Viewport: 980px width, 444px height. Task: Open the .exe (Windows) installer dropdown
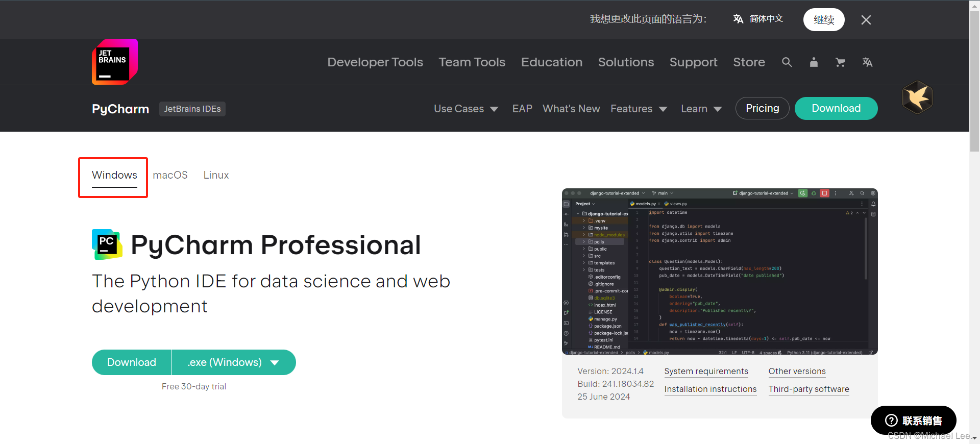(x=234, y=362)
